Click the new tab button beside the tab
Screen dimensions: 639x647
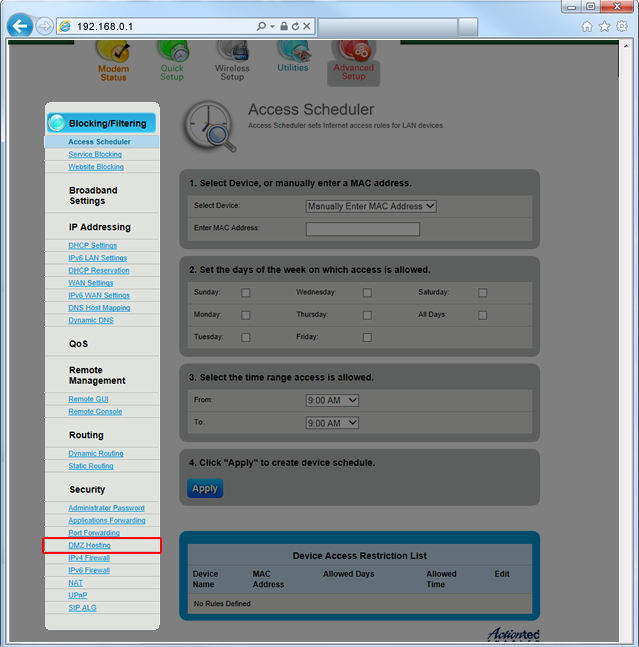(468, 27)
